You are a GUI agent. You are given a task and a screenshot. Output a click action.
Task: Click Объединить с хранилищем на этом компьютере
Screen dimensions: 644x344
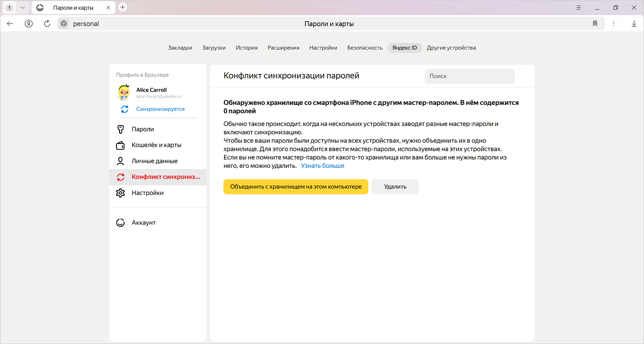[296, 187]
